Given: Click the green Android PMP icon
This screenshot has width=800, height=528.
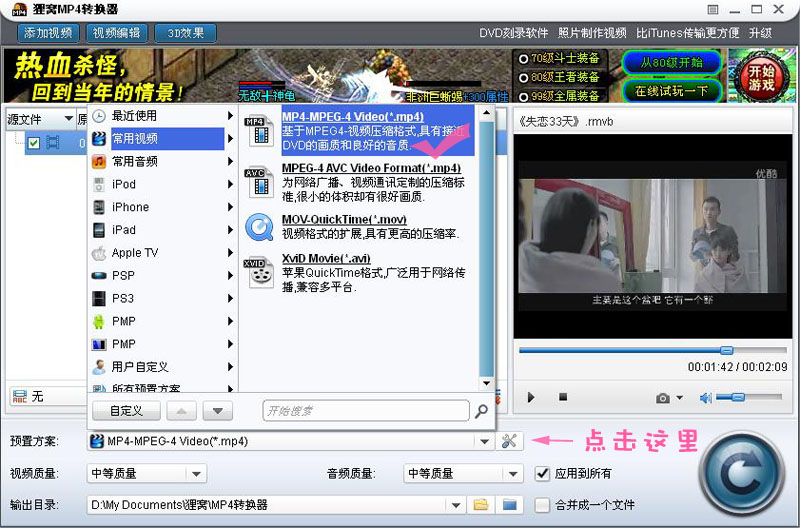Looking at the screenshot, I should coord(99,321).
